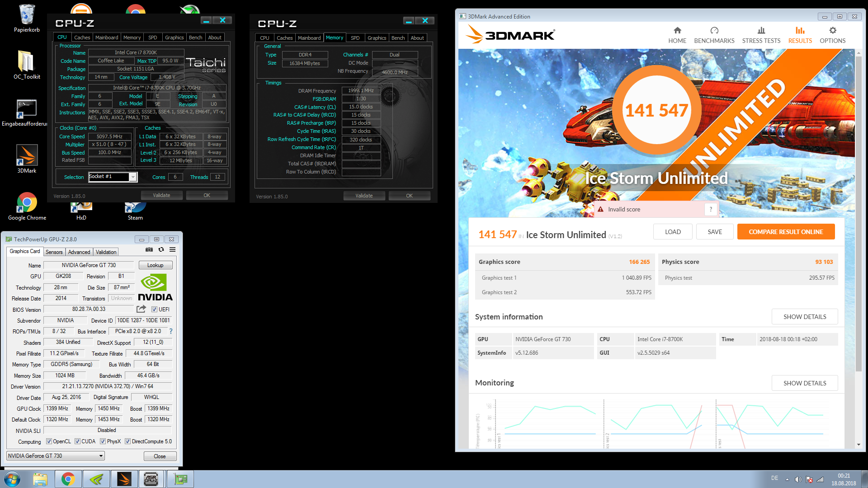The width and height of the screenshot is (868, 488).
Task: Open the GPU-Z hamburger menu
Action: pos(173,249)
